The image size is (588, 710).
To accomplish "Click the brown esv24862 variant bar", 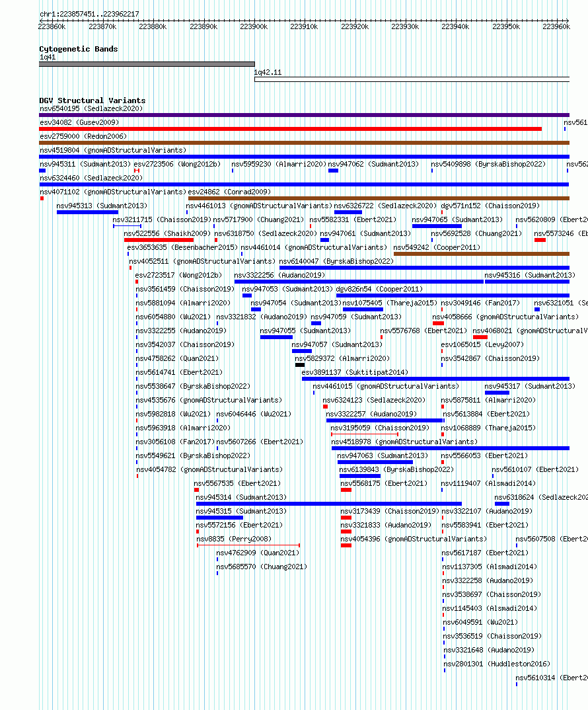I will pos(379,198).
